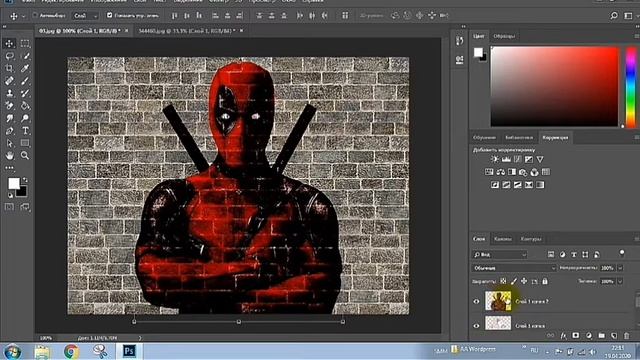Screen dimensions: 640x360
Task: Open the layer filter 'Вид' dropdown
Action: [x=500, y=254]
